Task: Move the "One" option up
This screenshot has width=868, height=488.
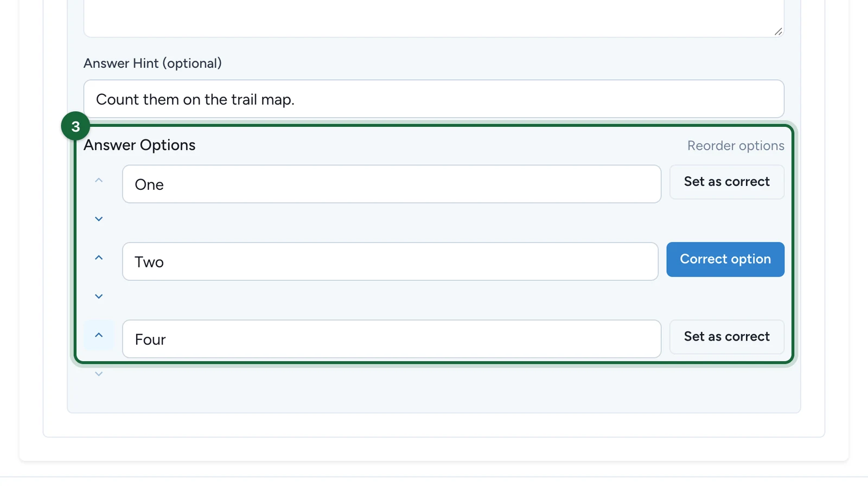Action: click(99, 180)
